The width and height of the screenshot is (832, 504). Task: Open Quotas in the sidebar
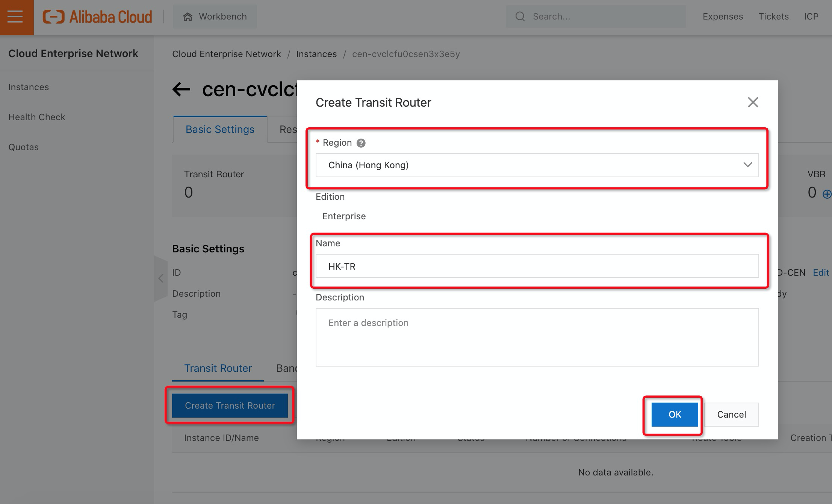point(23,147)
